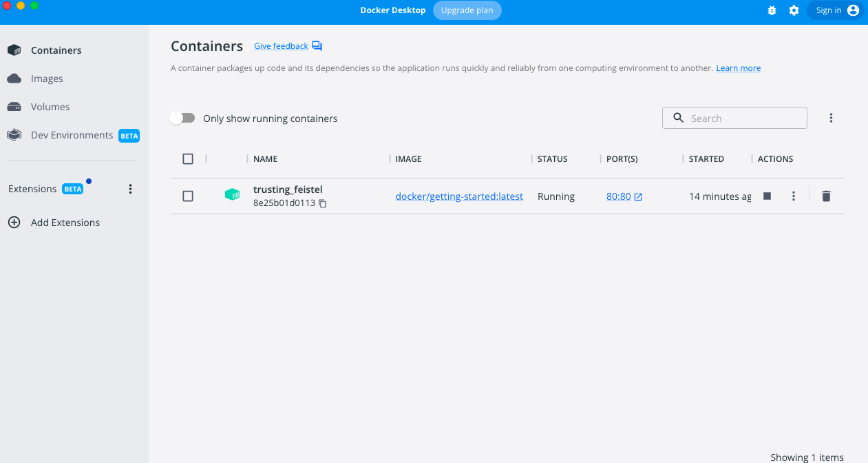Click the Running status text
868x463 pixels.
click(x=556, y=196)
